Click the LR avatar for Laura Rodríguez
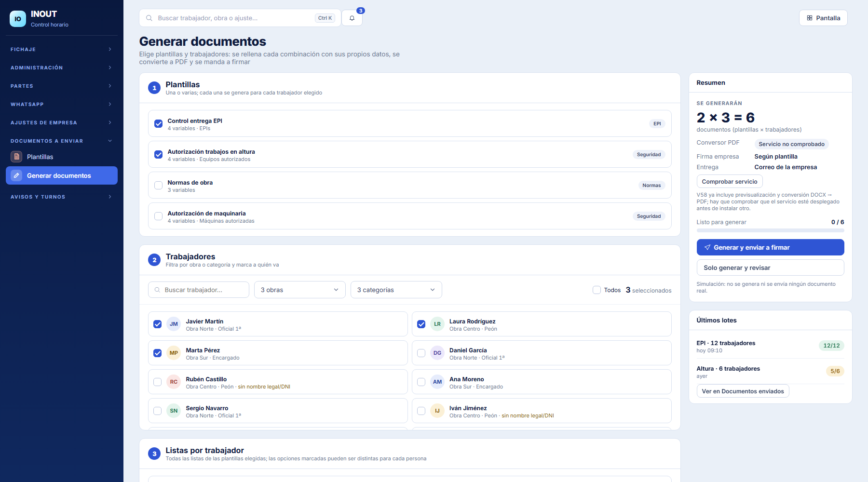 tap(437, 324)
